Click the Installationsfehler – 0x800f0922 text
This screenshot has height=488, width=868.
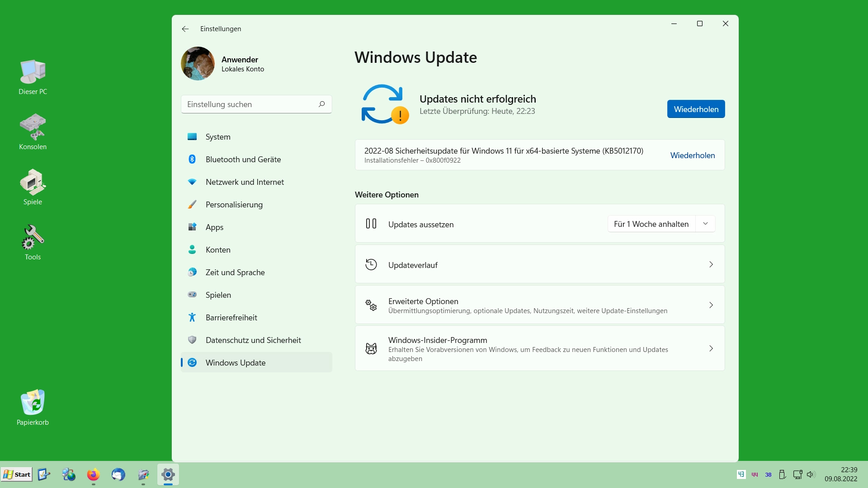tap(412, 160)
